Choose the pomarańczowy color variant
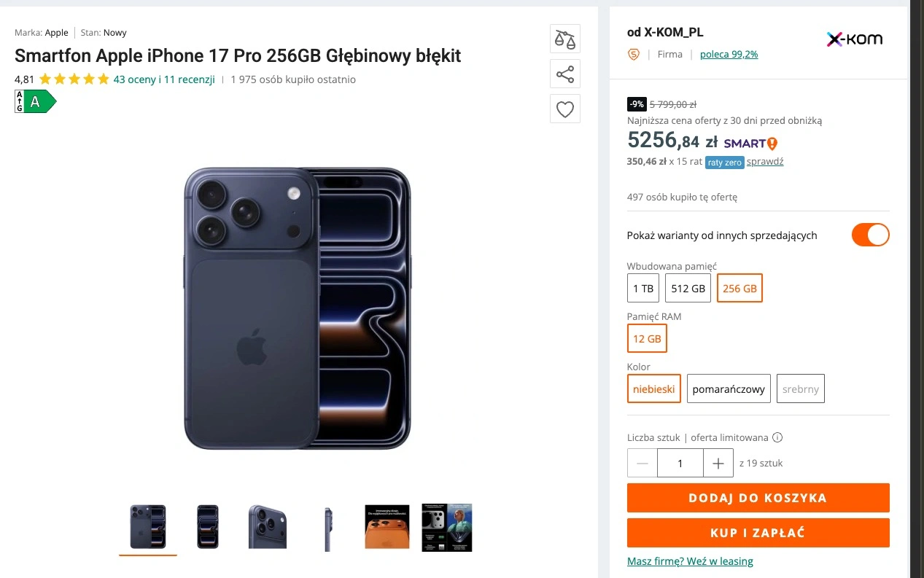Image resolution: width=924 pixels, height=578 pixels. click(x=729, y=389)
